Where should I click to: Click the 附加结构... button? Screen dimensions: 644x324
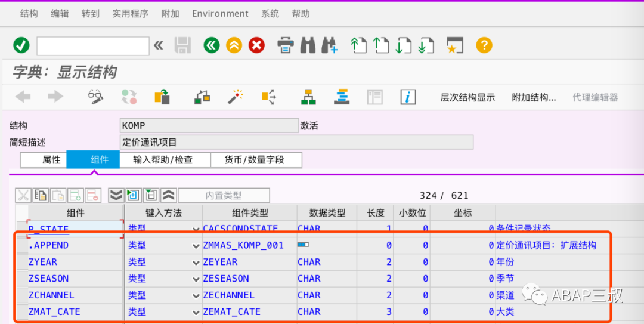(x=534, y=97)
